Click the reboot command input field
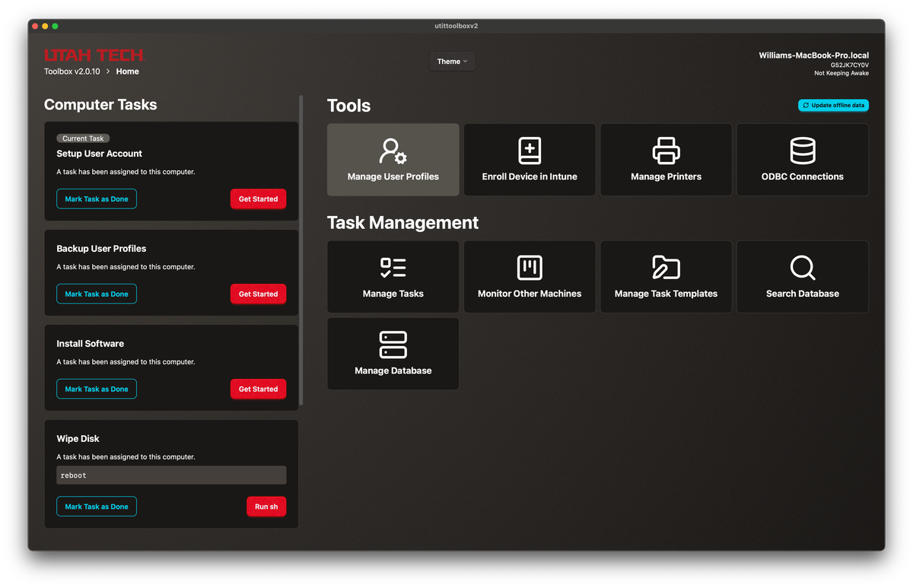Screen dimensions: 913x588 [170, 475]
